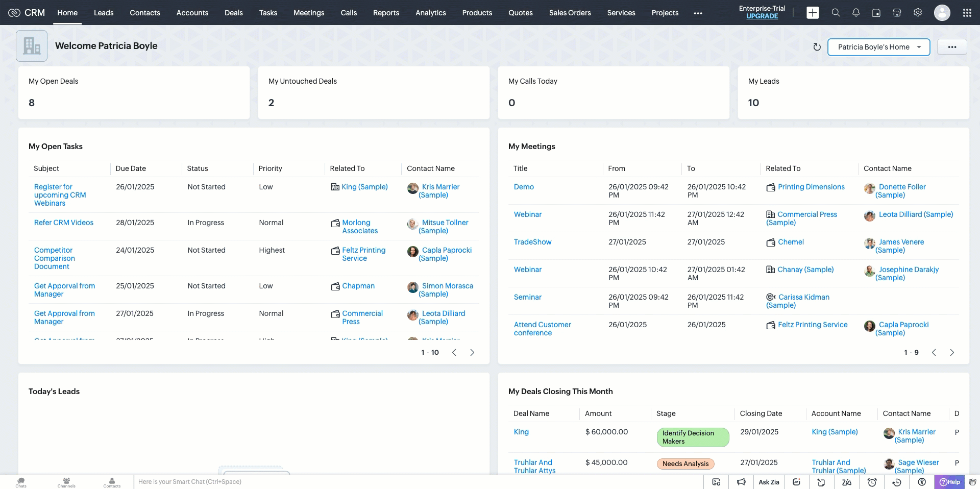This screenshot has width=980, height=489.
Task: Select the Sales Orders tab
Action: click(x=570, y=13)
